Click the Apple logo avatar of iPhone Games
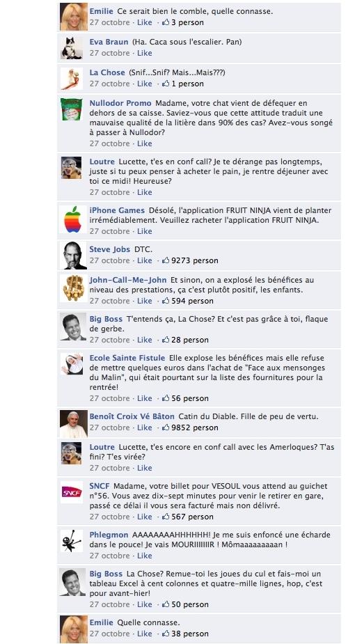This screenshot has height=644, width=348. coord(73,219)
